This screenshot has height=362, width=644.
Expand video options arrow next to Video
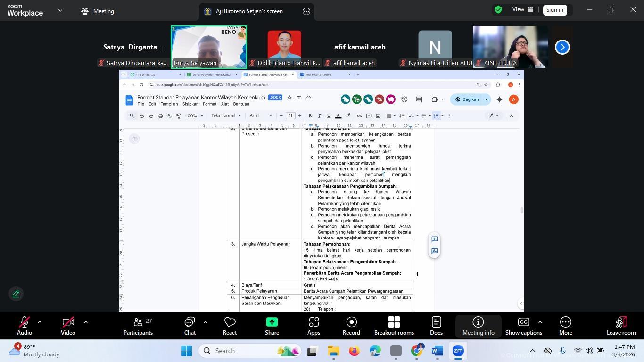click(85, 322)
